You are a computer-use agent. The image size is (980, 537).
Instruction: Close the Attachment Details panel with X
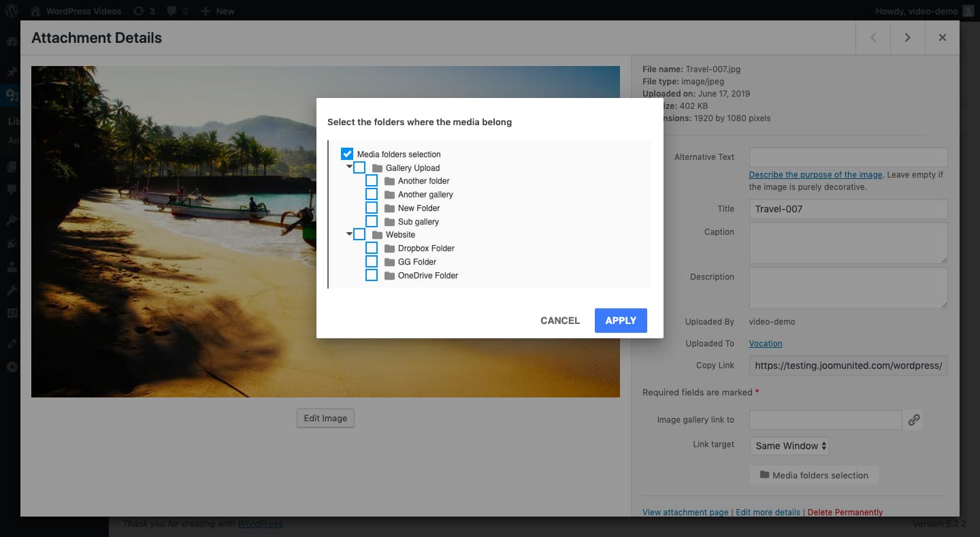tap(943, 38)
